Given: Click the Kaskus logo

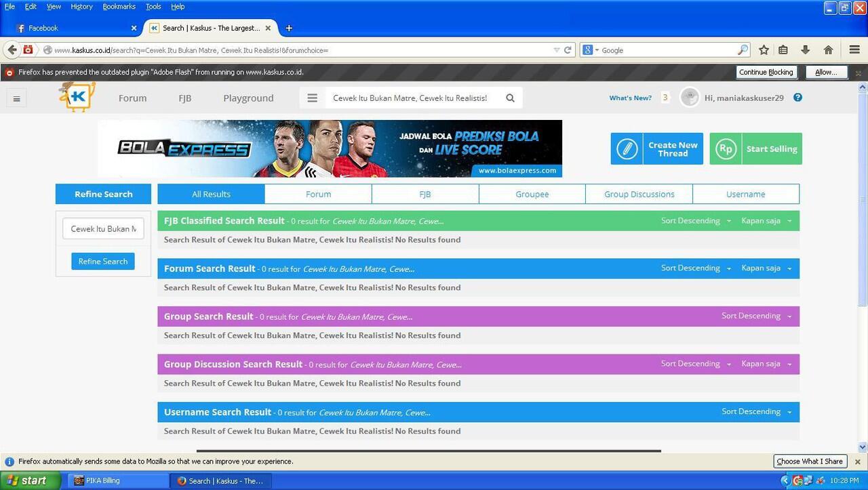Looking at the screenshot, I should point(77,97).
